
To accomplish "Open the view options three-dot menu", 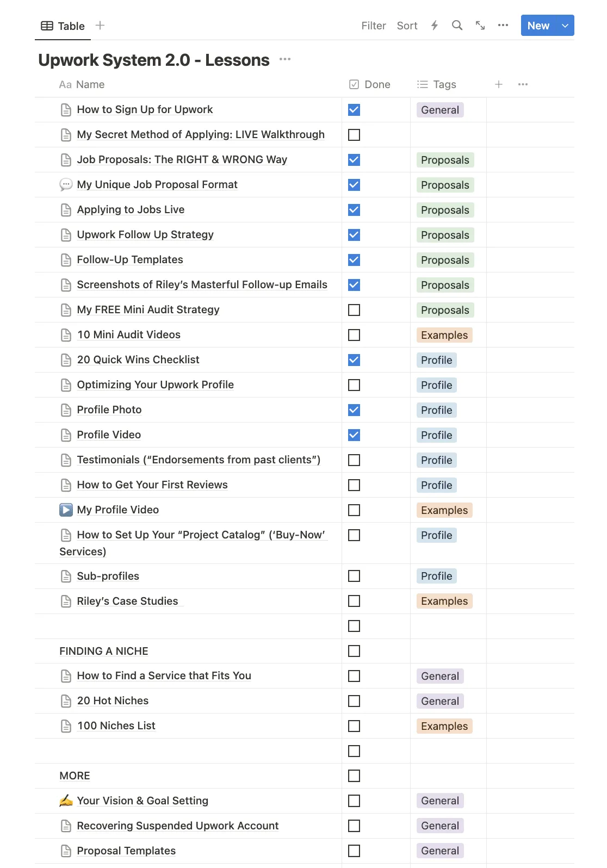I will tap(503, 26).
